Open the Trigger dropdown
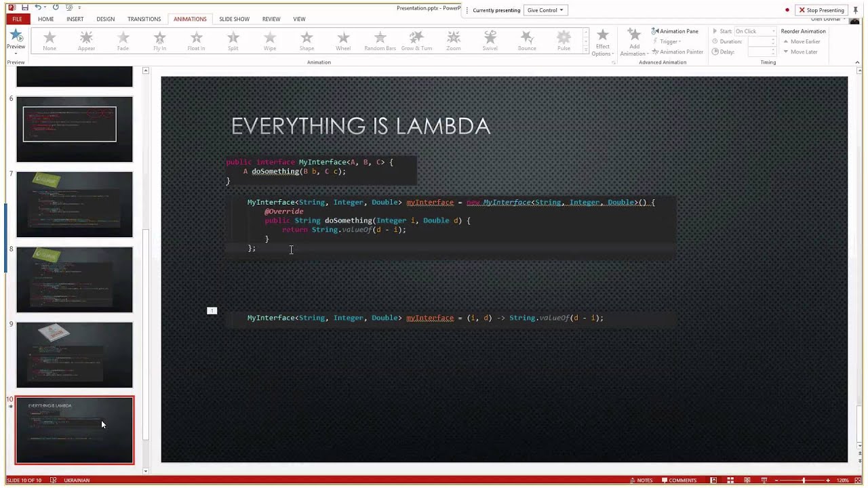Screen dimensions: 868x488 click(x=668, y=41)
